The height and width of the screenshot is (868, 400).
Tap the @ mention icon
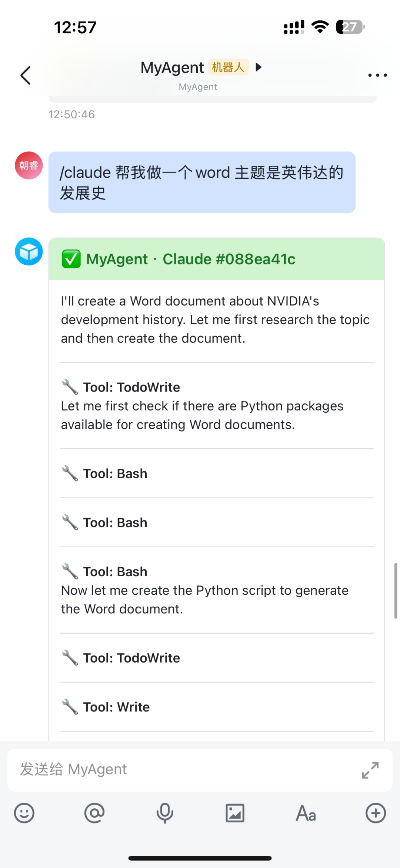click(x=94, y=813)
